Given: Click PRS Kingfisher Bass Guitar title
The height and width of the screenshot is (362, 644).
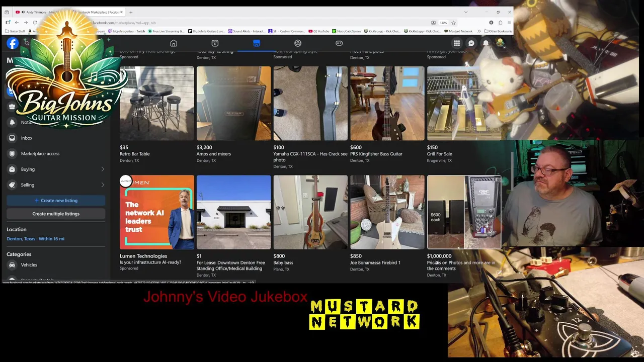Looking at the screenshot, I should click(376, 154).
